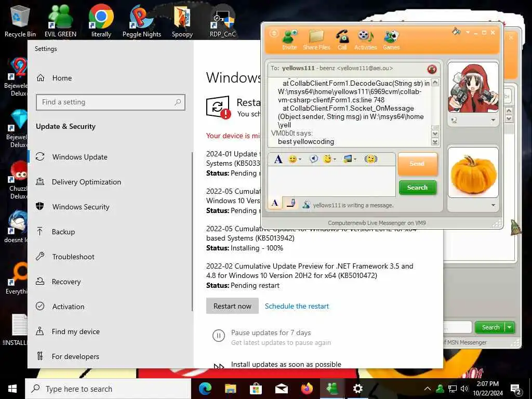Open the RDP_CnC desktop shortcut
Image resolution: width=532 pixels, height=399 pixels.
point(222,20)
